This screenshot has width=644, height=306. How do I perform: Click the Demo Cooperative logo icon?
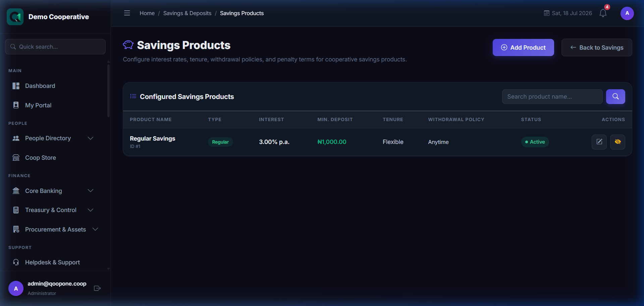coord(15,17)
